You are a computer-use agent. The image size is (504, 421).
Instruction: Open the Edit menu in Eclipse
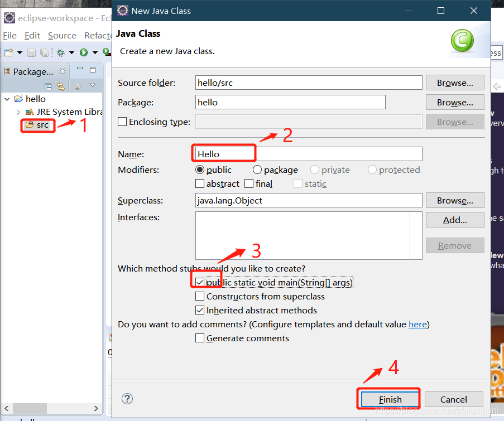[32, 35]
